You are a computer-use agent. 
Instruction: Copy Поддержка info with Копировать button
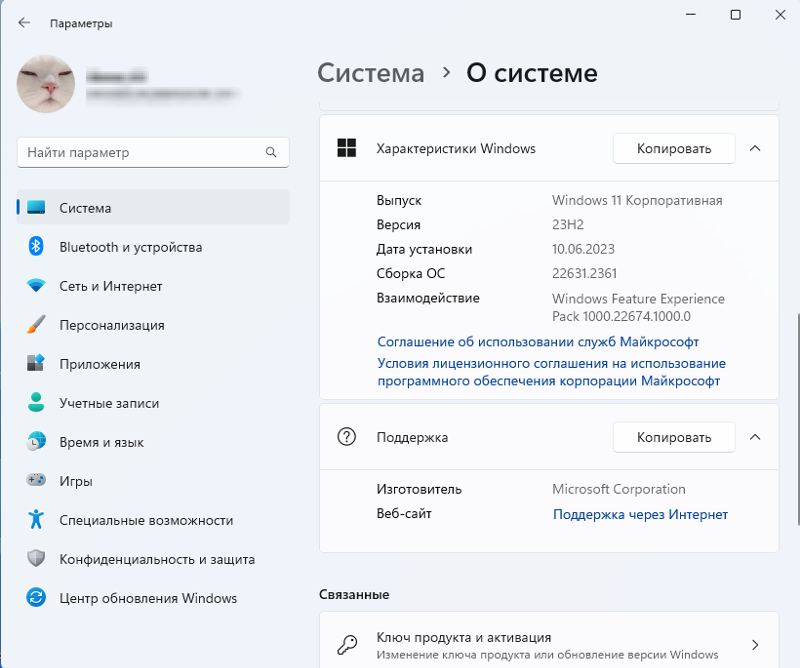point(674,437)
